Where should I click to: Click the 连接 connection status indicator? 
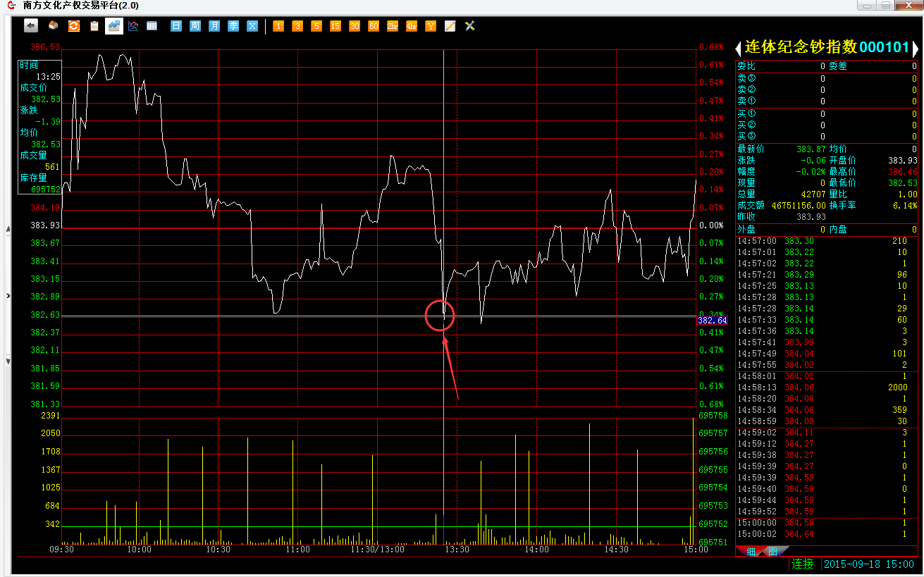(x=802, y=564)
